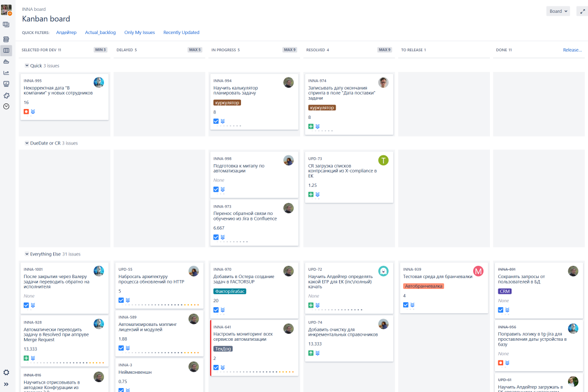Open the Backlog view from the sidebar
The image size is (588, 392).
6,38
